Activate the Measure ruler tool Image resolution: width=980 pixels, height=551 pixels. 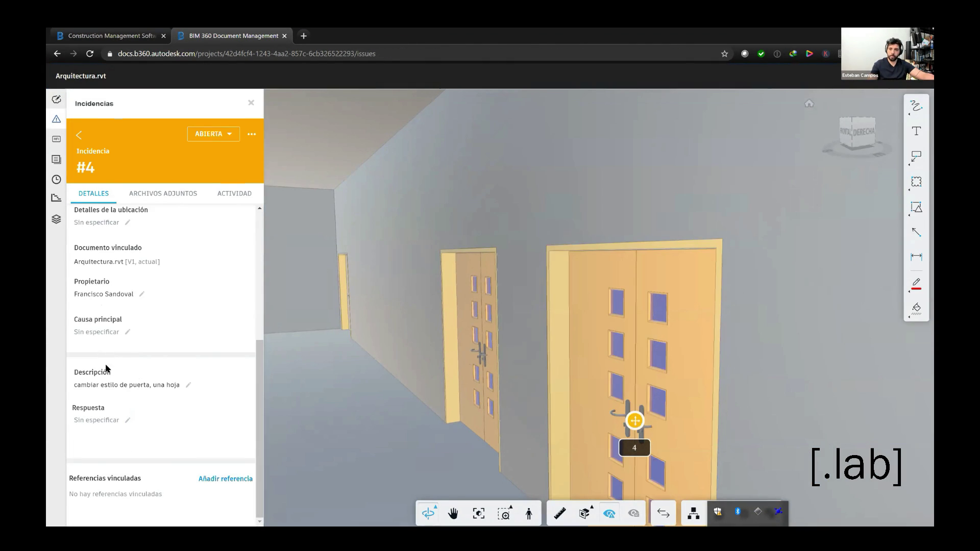(x=560, y=513)
